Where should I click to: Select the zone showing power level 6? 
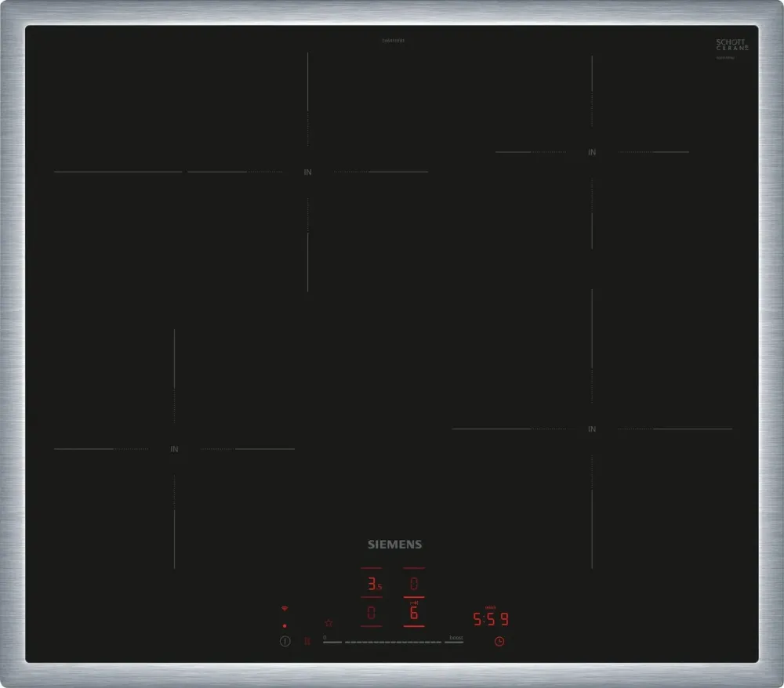tap(414, 613)
